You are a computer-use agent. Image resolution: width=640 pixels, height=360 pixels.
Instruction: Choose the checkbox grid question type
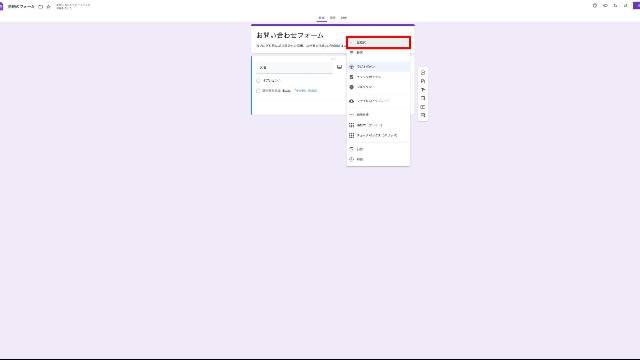378,135
